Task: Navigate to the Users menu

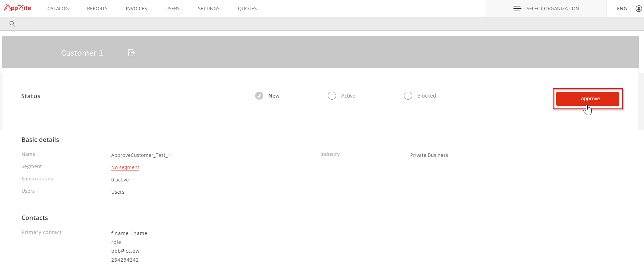Action: [172, 9]
